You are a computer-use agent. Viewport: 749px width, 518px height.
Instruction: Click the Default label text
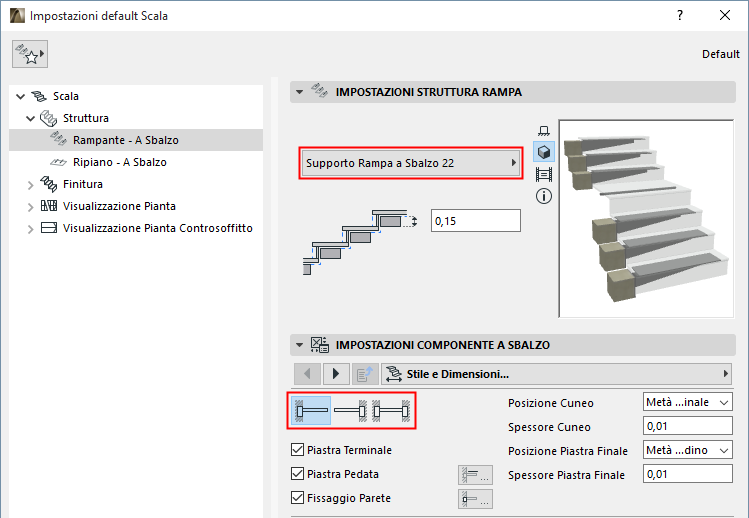point(720,54)
